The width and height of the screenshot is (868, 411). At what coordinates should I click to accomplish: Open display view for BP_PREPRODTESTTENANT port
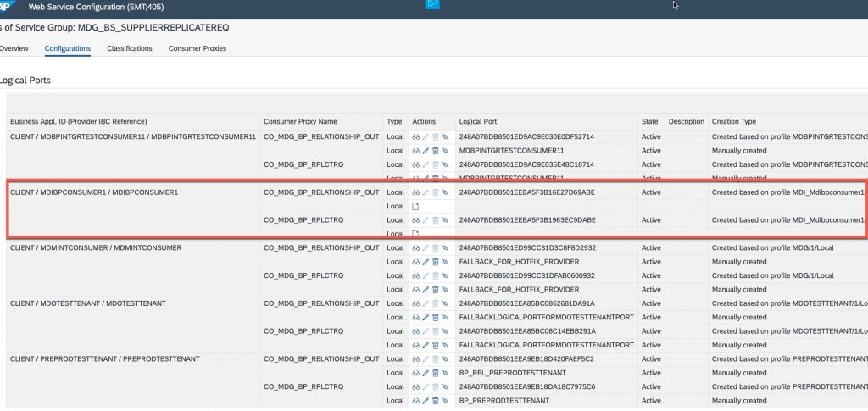click(x=415, y=401)
